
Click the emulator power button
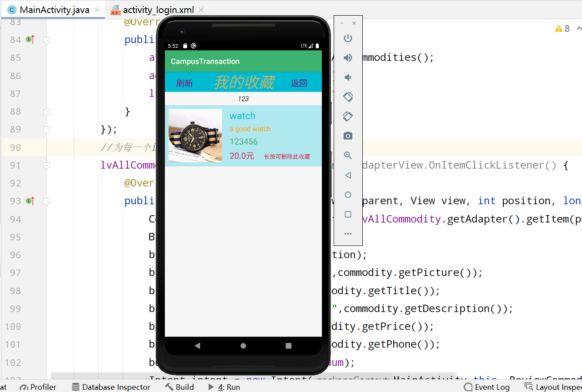pyautogui.click(x=348, y=38)
